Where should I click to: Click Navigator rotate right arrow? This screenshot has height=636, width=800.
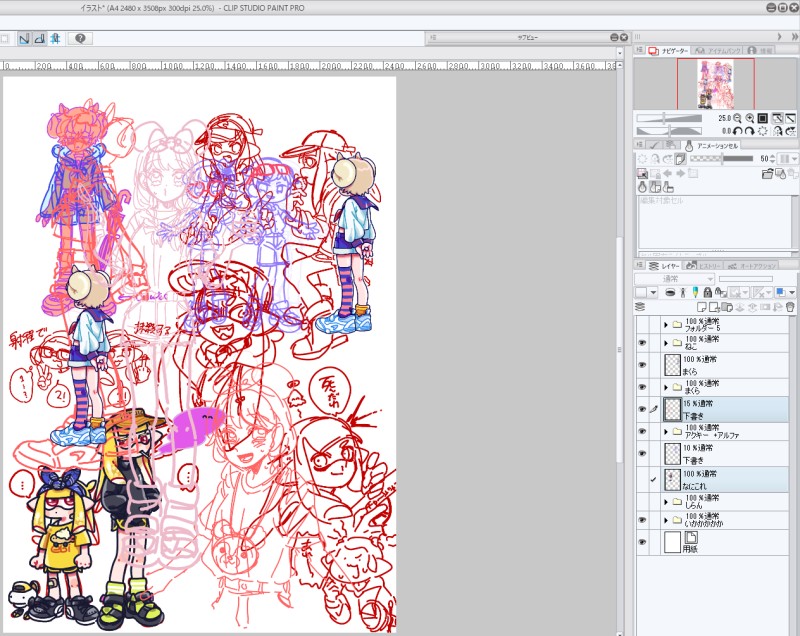click(x=749, y=131)
